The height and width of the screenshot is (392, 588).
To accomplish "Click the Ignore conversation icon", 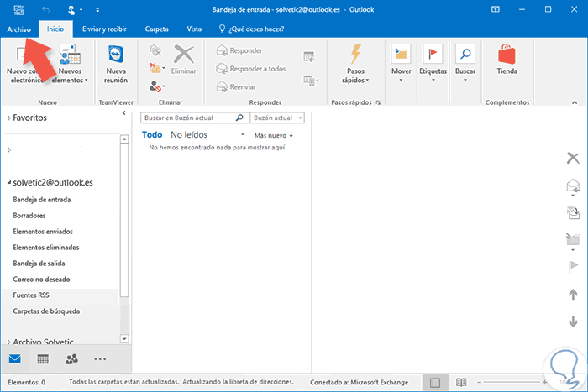I will pyautogui.click(x=155, y=50).
